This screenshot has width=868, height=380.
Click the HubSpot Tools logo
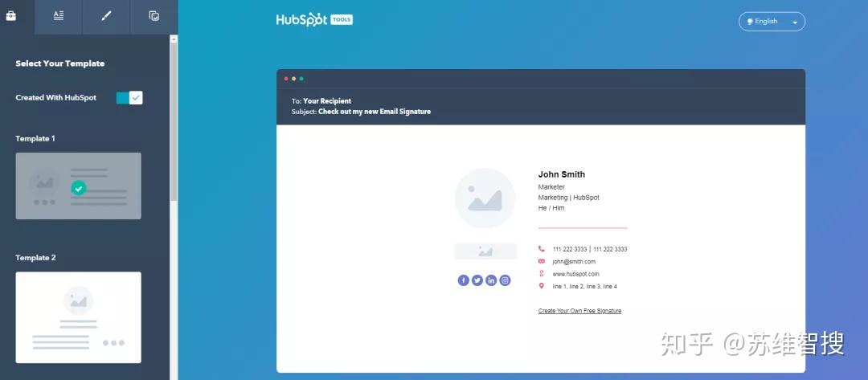[x=314, y=20]
